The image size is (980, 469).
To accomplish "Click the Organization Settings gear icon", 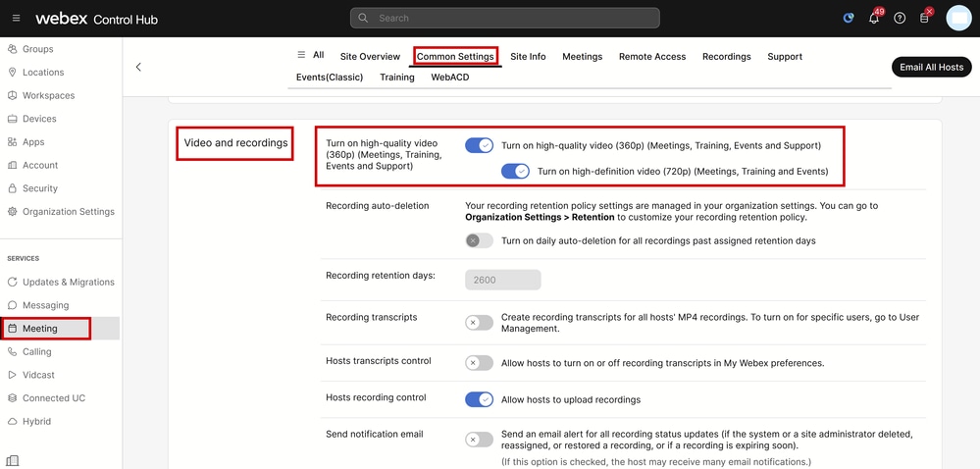I will [12, 211].
